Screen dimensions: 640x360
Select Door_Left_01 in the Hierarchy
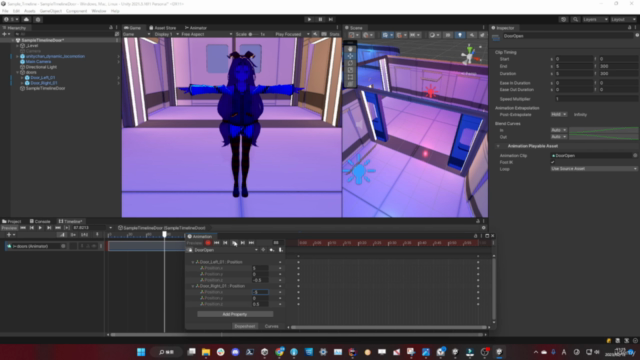[42, 78]
